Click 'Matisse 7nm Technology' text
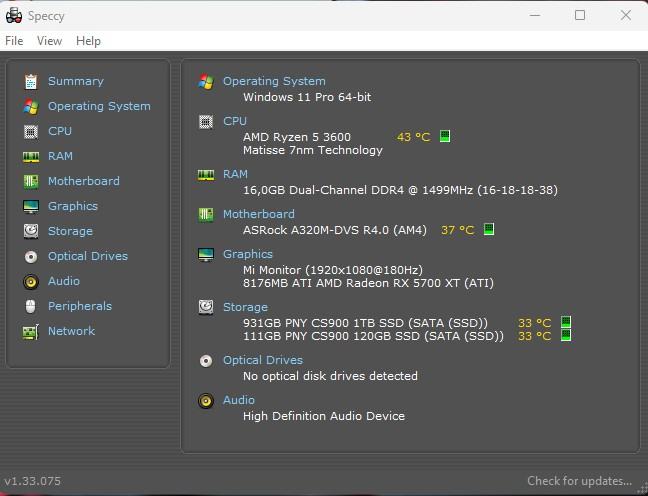The height and width of the screenshot is (496, 648). coord(313,150)
